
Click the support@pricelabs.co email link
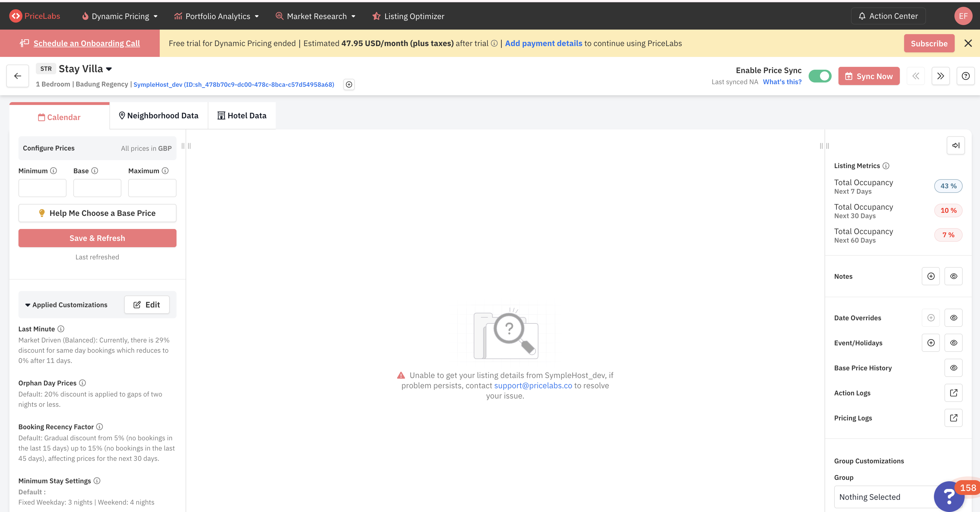click(533, 385)
